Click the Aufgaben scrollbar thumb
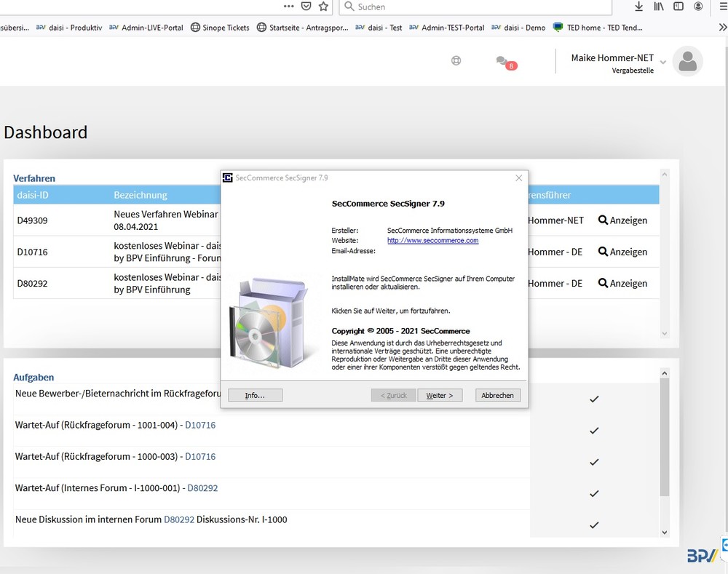The height and width of the screenshot is (574, 728). coord(665,437)
